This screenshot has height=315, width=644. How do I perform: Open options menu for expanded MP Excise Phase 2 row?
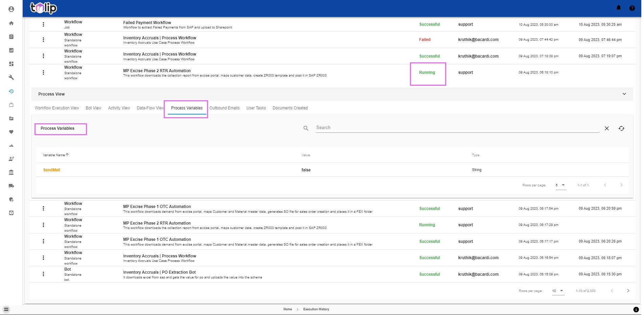[x=43, y=72]
